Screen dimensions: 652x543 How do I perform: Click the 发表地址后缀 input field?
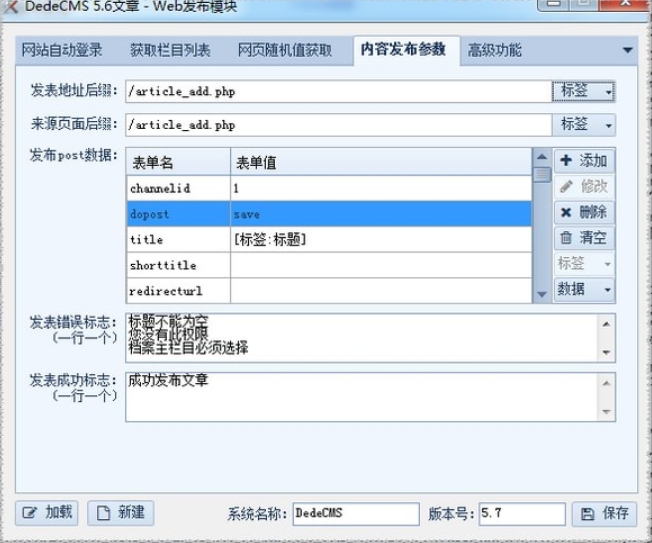coord(338,91)
